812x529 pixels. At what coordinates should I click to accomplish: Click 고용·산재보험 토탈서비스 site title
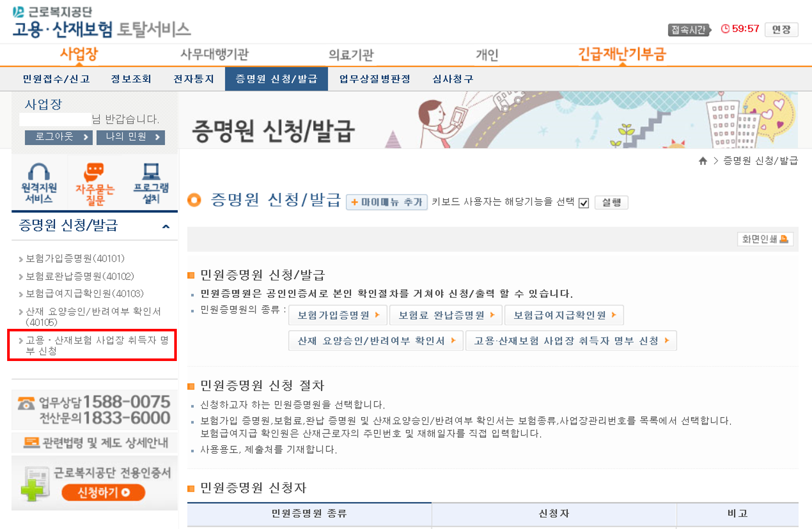pyautogui.click(x=102, y=30)
